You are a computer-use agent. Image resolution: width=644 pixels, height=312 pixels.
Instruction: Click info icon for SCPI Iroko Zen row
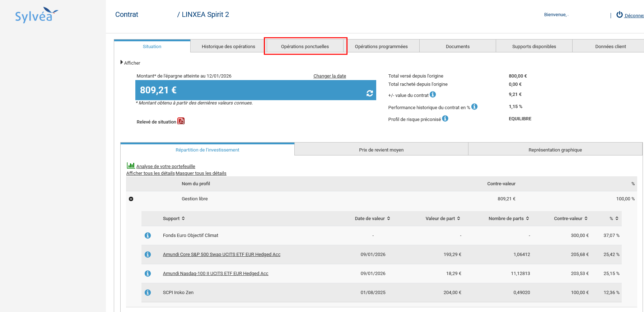[148, 293]
